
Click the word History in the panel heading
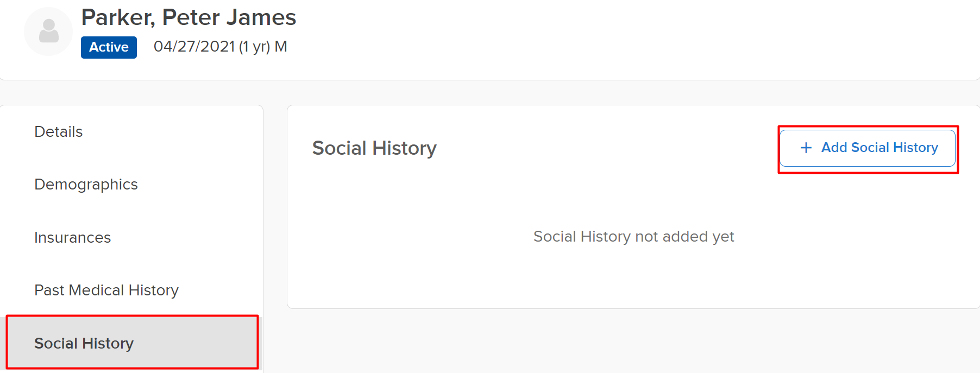(x=405, y=148)
